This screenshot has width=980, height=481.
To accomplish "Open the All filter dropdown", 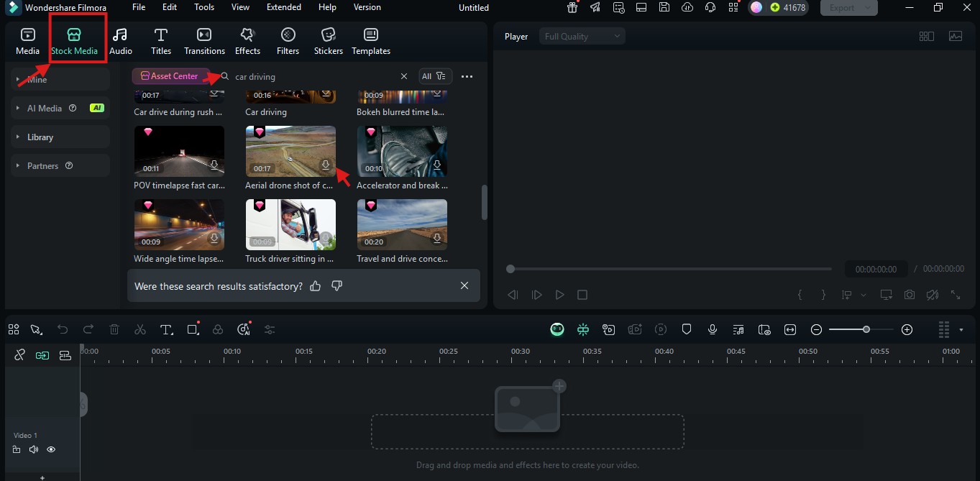I will [435, 76].
